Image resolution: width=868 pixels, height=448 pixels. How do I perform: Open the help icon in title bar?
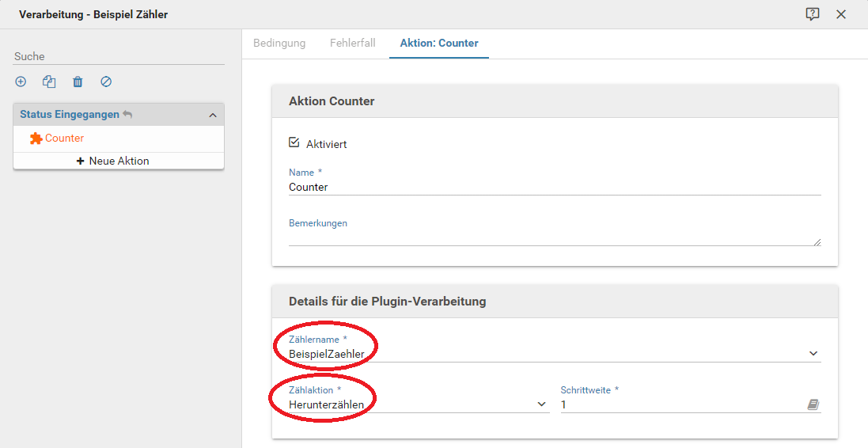(812, 14)
